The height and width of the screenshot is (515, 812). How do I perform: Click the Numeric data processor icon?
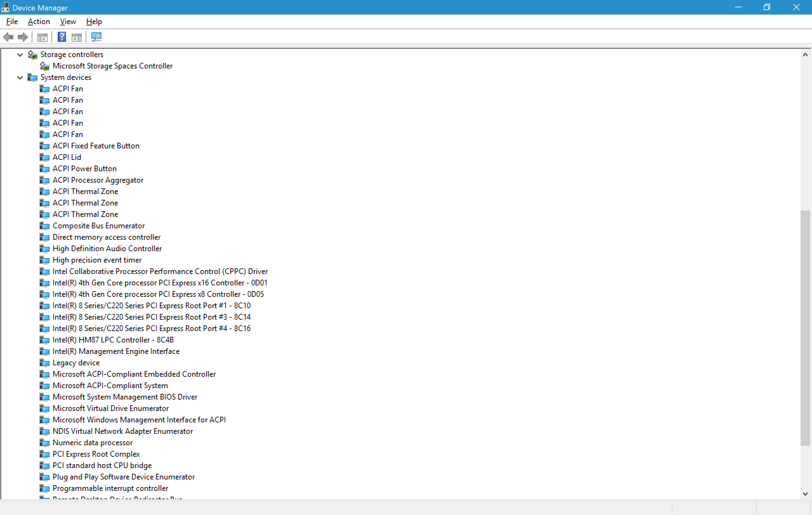(x=44, y=443)
